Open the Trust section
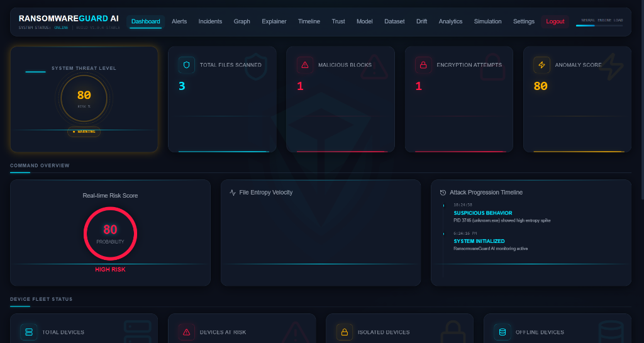Screen dimensions: 644x343 click(338, 21)
